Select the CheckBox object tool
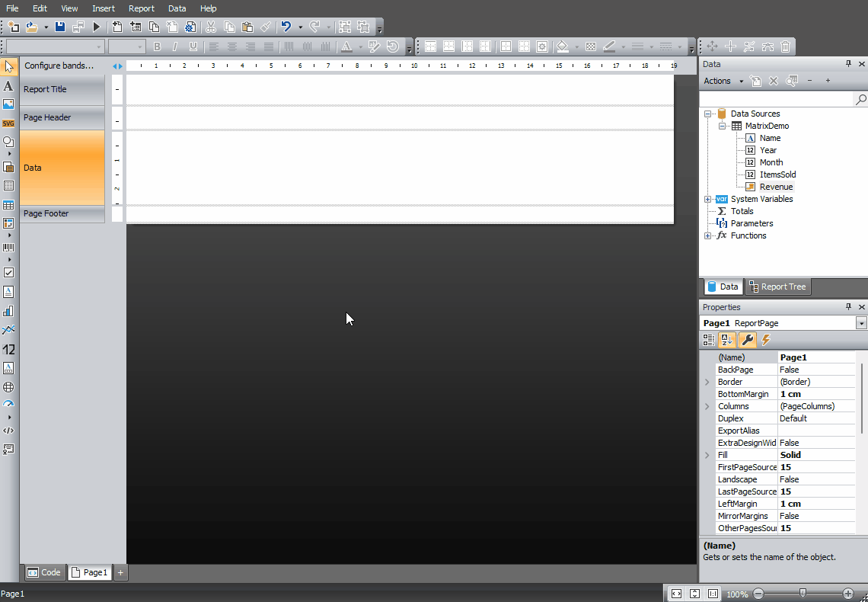The image size is (868, 602). pyautogui.click(x=8, y=272)
